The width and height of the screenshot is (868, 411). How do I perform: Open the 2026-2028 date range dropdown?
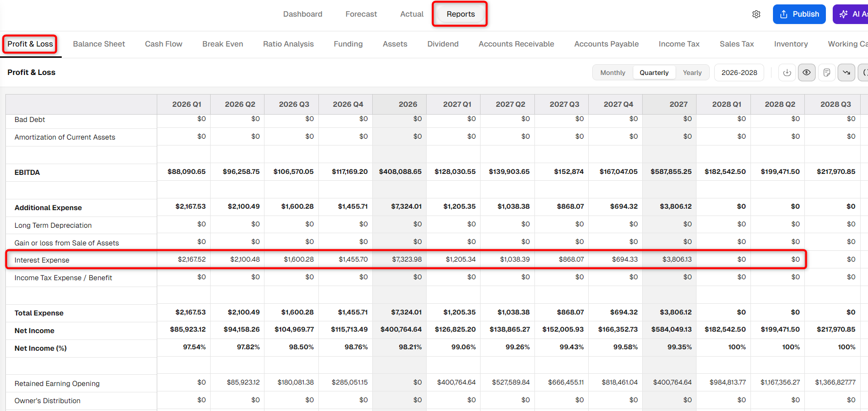(x=739, y=73)
